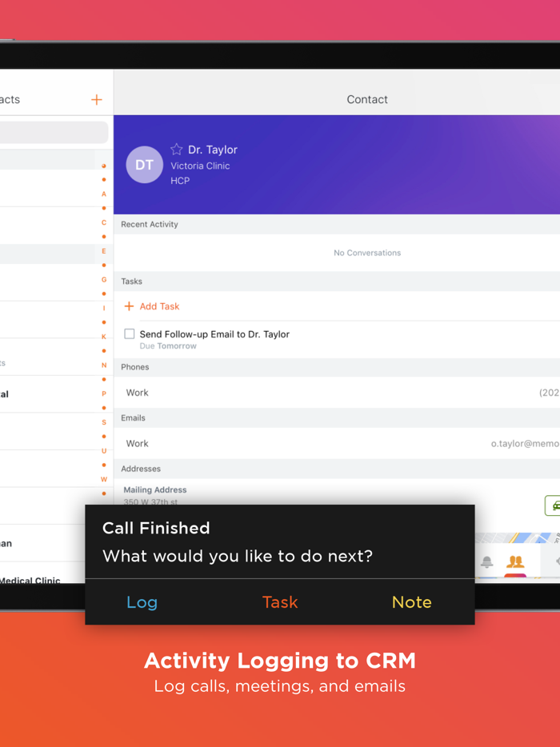560x747 pixels.
Task: Click the Add Task button
Action: [x=151, y=306]
